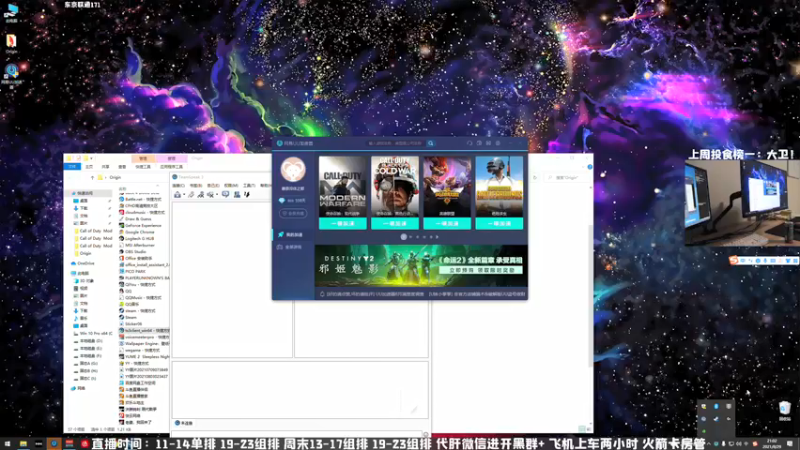
Task: Open the Recycle Bin desktop icon
Action: [785, 410]
